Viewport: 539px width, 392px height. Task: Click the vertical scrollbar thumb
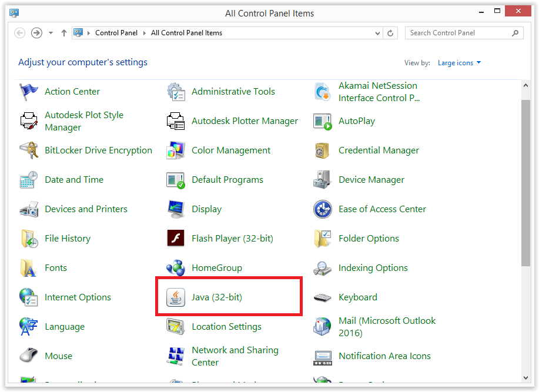pos(525,183)
